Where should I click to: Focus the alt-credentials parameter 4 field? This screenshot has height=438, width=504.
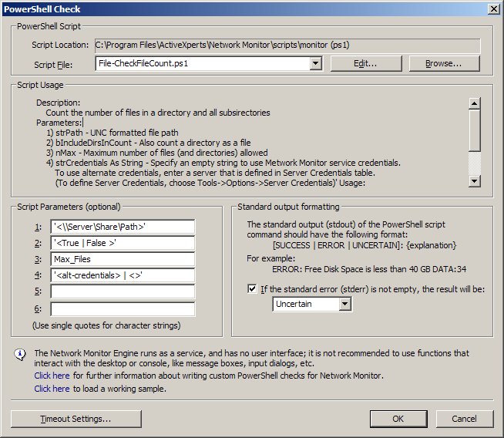123,275
